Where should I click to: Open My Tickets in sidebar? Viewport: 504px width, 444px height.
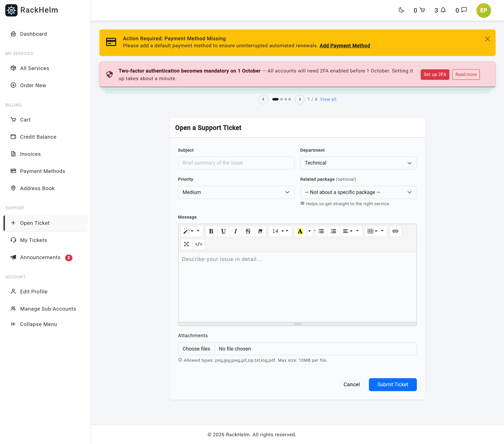coord(46,241)
